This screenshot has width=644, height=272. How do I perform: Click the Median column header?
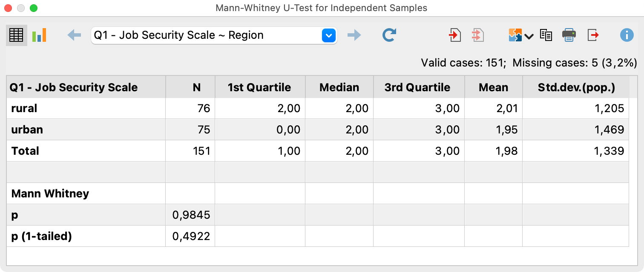(x=339, y=87)
